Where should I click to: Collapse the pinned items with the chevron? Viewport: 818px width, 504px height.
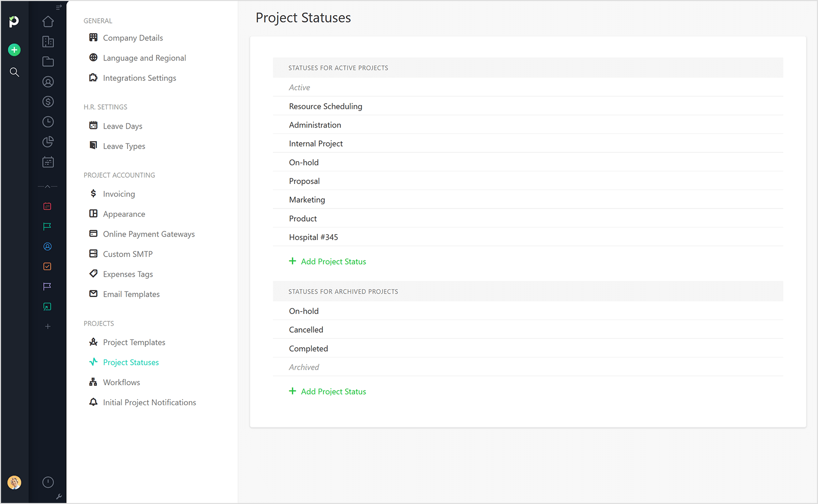point(47,186)
